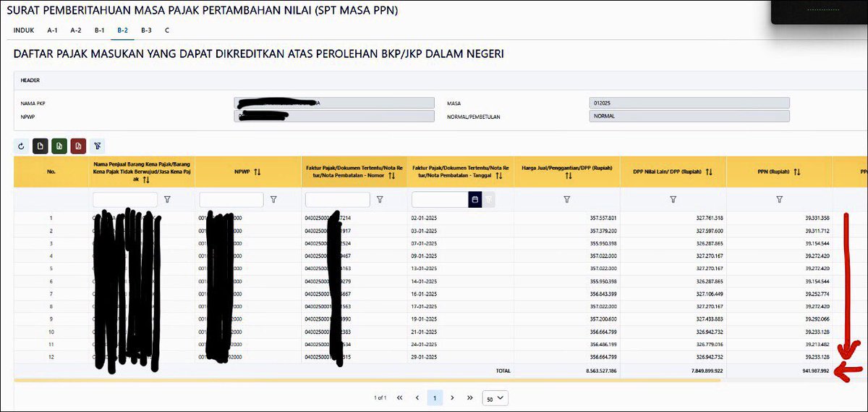Viewport: 868px width, 412px height.
Task: Click total PPN value 941.987.992
Action: [814, 371]
